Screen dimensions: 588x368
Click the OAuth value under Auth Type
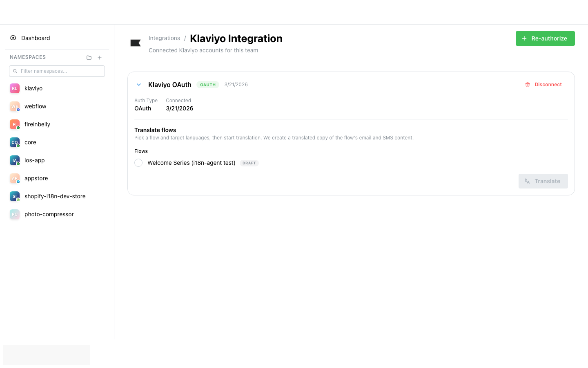coord(143,108)
